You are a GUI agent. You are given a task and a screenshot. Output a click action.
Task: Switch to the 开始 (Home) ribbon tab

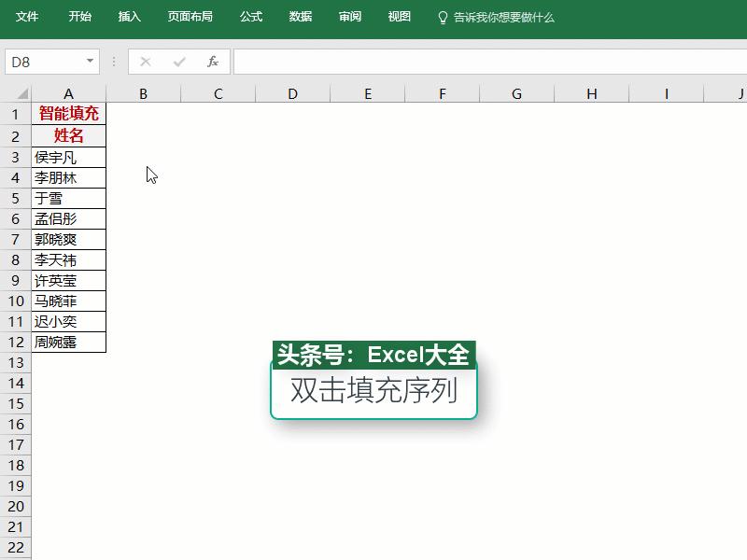point(79,16)
